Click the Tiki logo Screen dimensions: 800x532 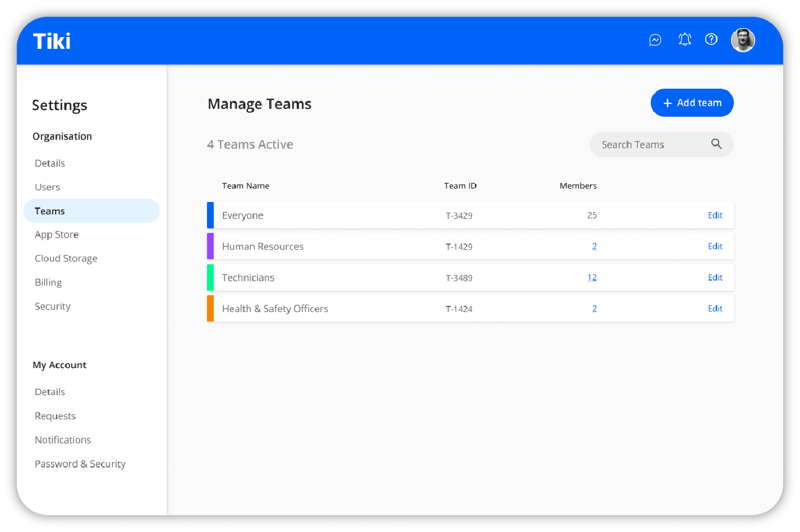[52, 42]
